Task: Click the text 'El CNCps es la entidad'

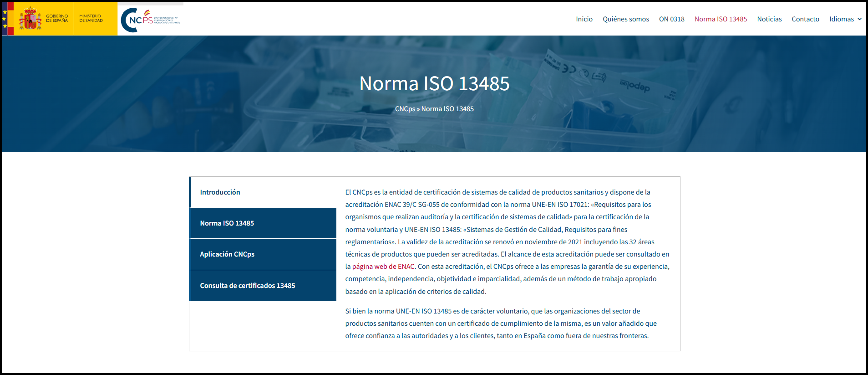Action: coord(382,192)
